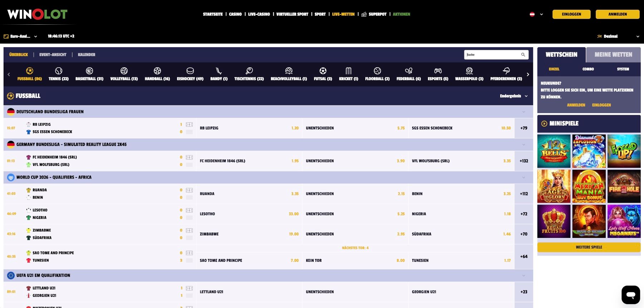Image resolution: width=644 pixels, height=308 pixels.
Task: Select the Pferderennen (3) sport icon
Action: [506, 71]
